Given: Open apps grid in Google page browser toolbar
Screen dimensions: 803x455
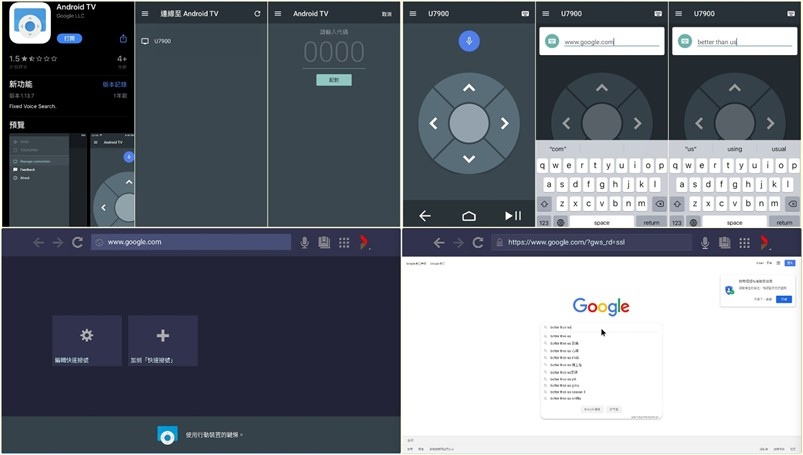Looking at the screenshot, I should point(745,243).
